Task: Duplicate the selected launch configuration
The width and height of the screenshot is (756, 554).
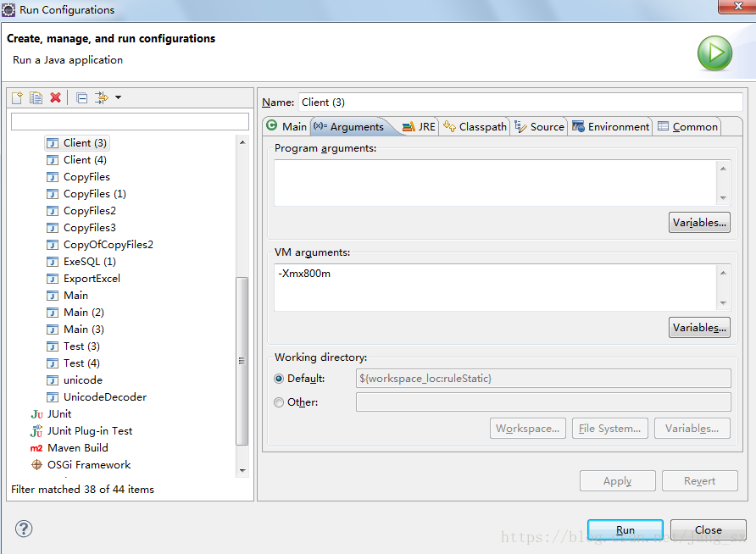Action: pos(36,97)
